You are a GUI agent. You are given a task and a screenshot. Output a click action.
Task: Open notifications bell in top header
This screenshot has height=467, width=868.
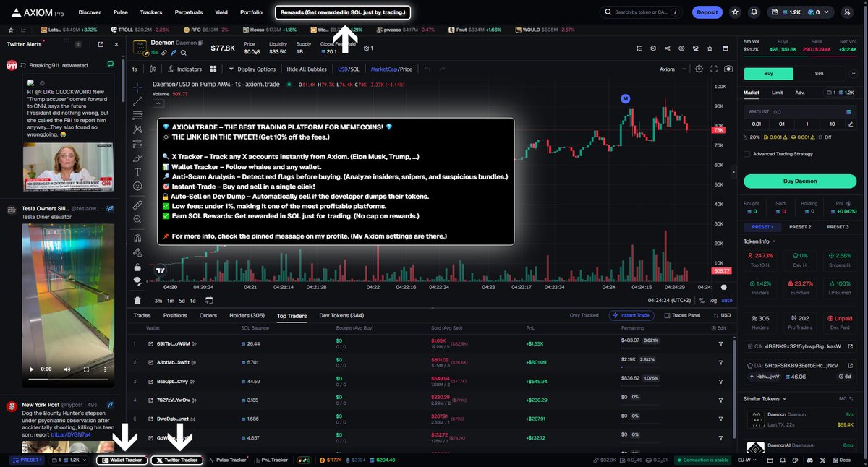[754, 12]
